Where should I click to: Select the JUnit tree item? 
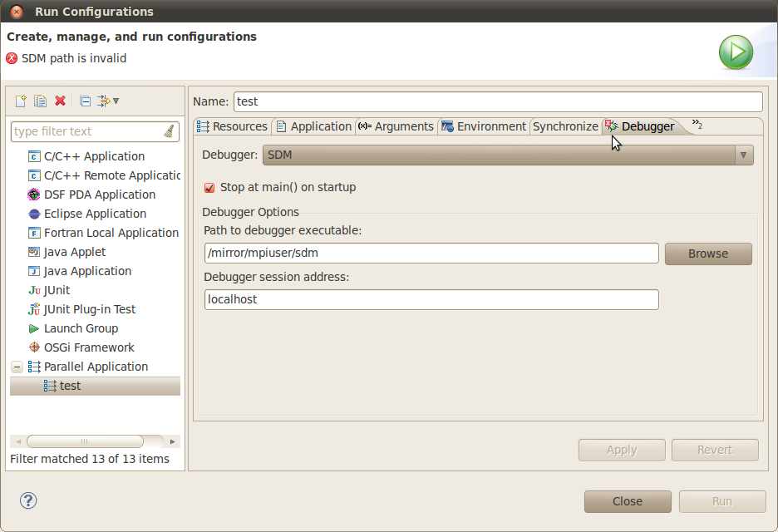pyautogui.click(x=57, y=290)
